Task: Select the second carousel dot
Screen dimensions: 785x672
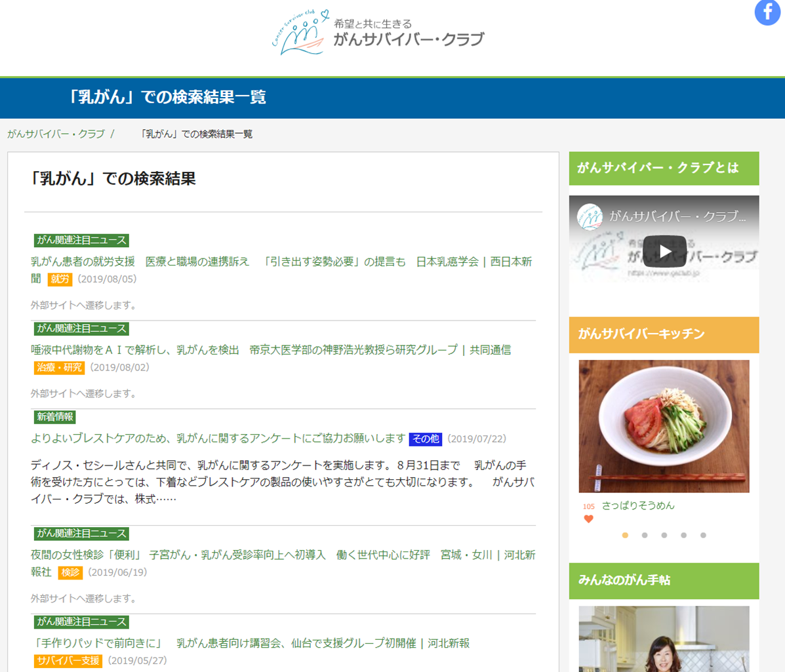Action: pyautogui.click(x=645, y=535)
